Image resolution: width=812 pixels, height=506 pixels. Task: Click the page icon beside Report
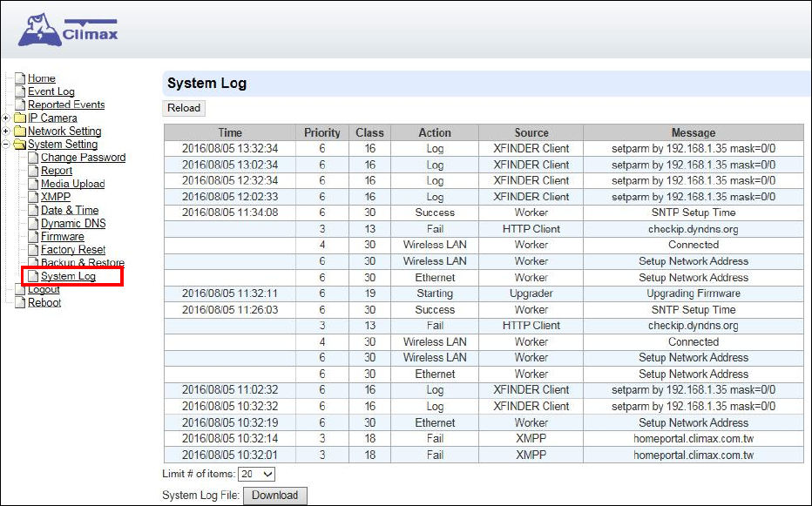point(33,171)
